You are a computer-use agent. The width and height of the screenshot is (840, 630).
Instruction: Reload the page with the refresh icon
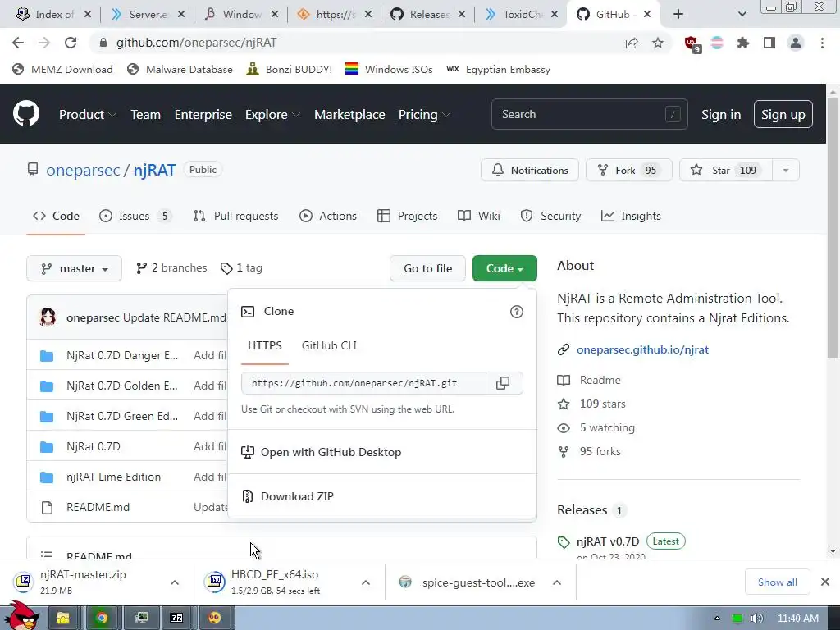pyautogui.click(x=71, y=43)
